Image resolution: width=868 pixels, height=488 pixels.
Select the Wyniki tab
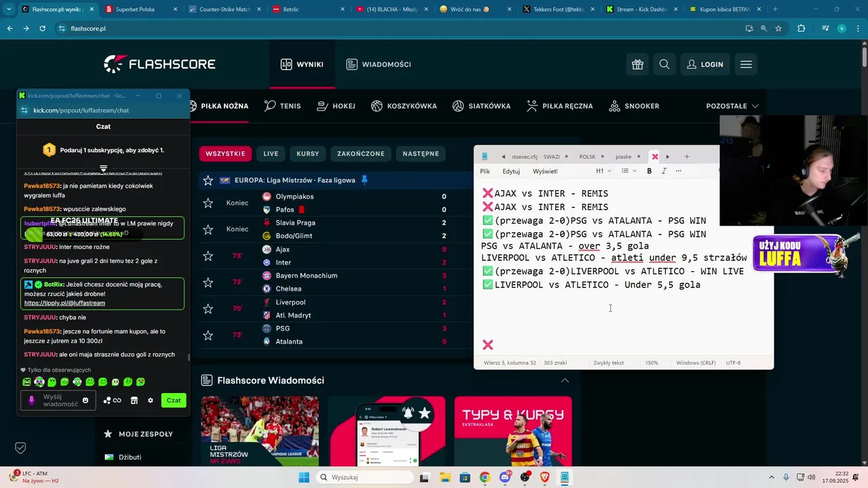[302, 64]
